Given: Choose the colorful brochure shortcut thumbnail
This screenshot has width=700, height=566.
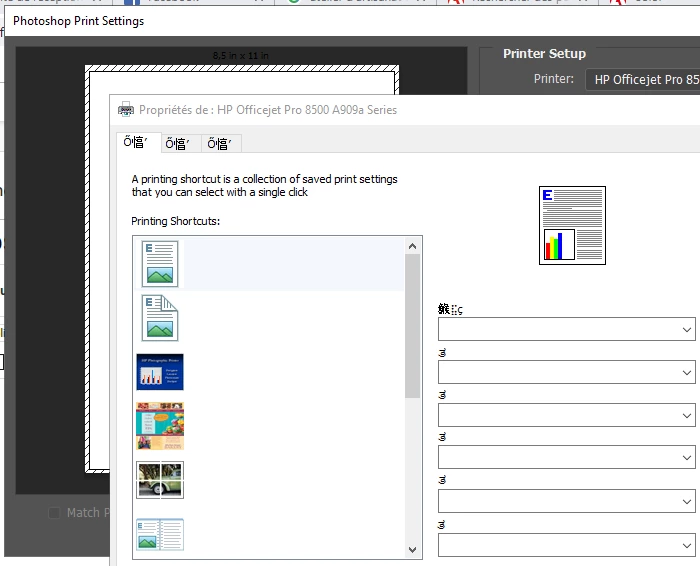Looking at the screenshot, I should click(x=160, y=426).
